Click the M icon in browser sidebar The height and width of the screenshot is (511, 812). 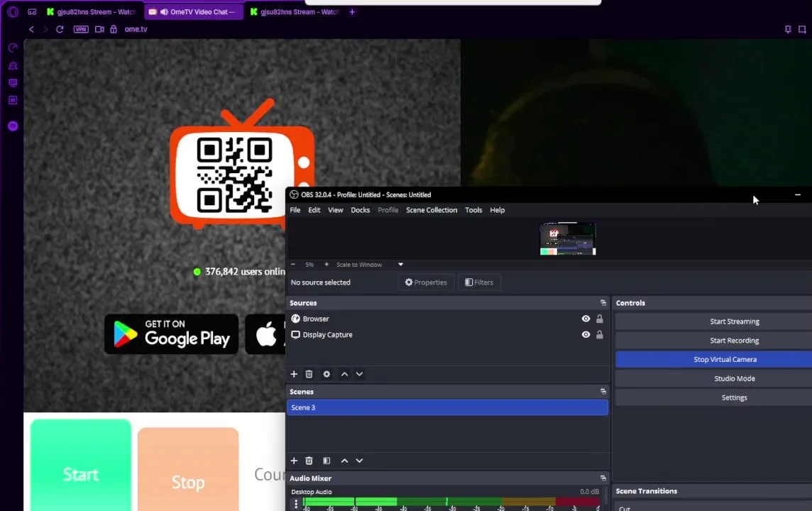tap(13, 100)
